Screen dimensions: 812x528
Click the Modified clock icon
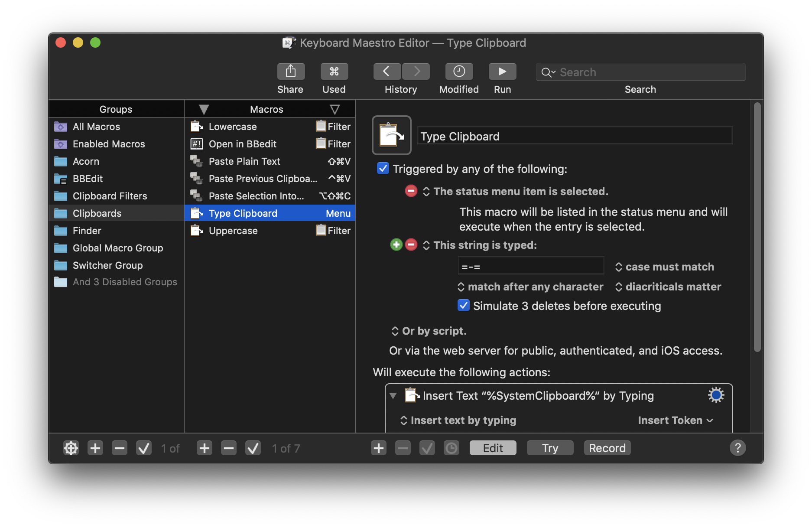pos(458,71)
